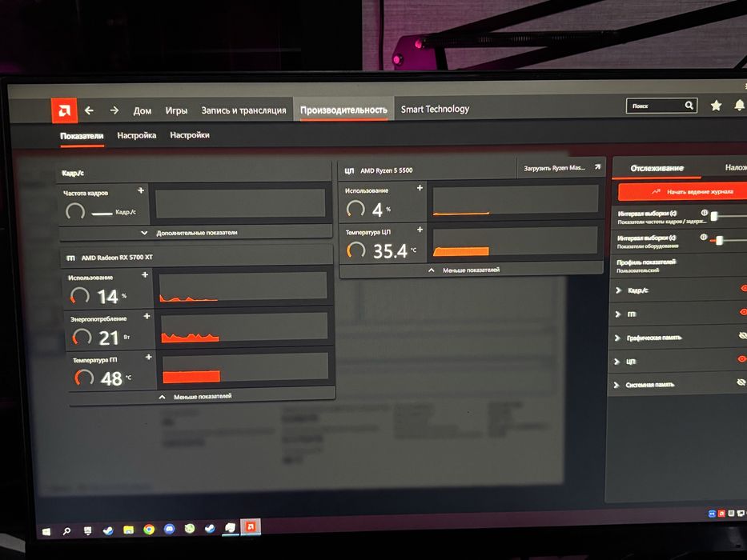The width and height of the screenshot is (747, 560).
Task: Expand Дополнительные показатели under Кадр./с
Action: (196, 233)
